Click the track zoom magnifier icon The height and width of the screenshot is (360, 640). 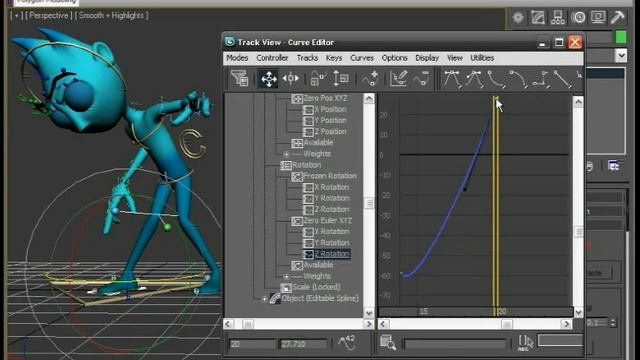click(x=387, y=342)
